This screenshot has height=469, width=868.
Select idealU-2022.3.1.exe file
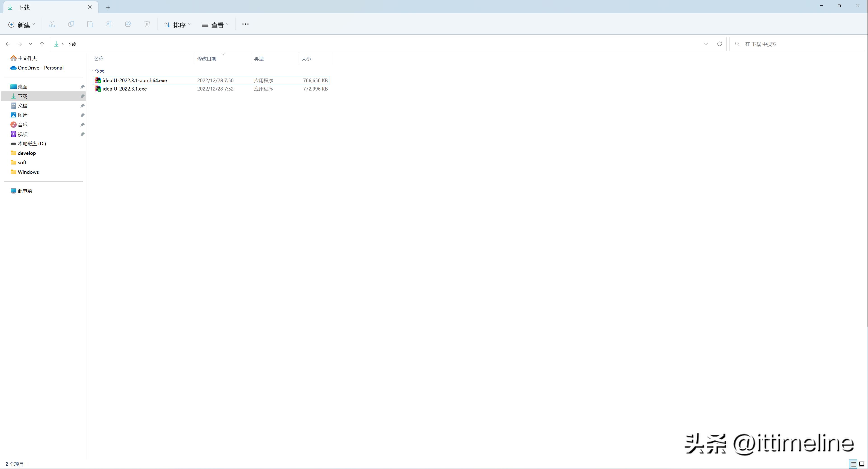coord(125,89)
